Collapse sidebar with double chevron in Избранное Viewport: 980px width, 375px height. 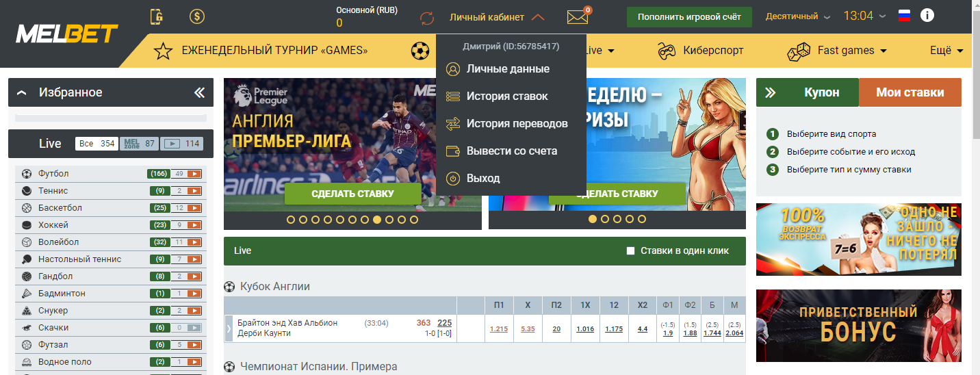[199, 92]
